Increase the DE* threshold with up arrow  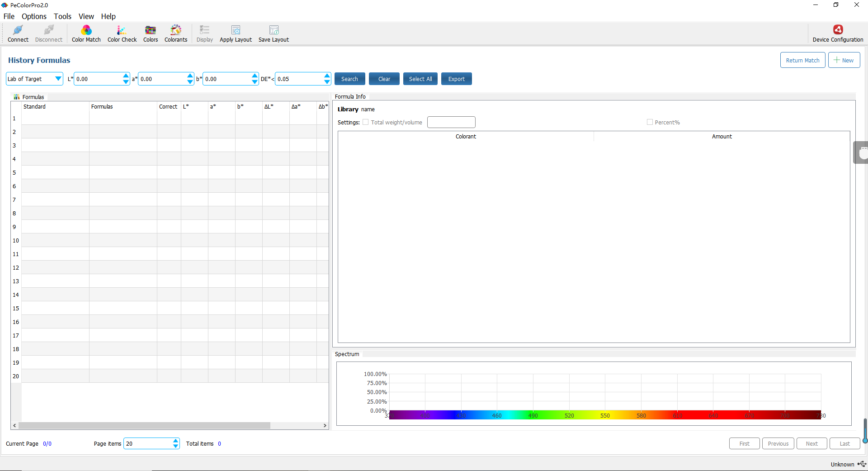click(327, 76)
